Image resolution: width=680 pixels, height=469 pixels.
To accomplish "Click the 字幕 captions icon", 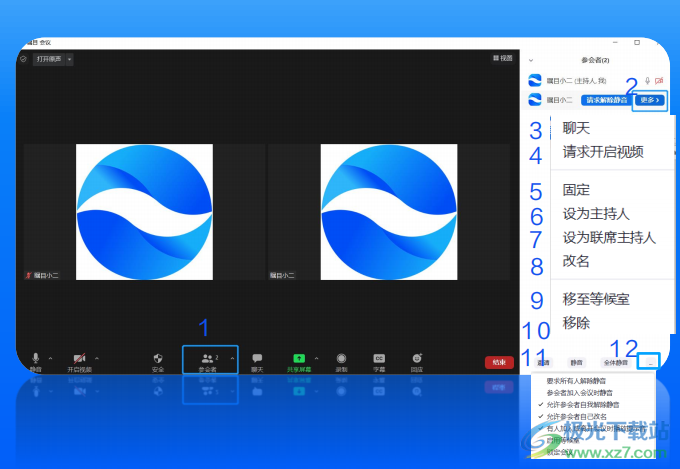I will [x=379, y=358].
